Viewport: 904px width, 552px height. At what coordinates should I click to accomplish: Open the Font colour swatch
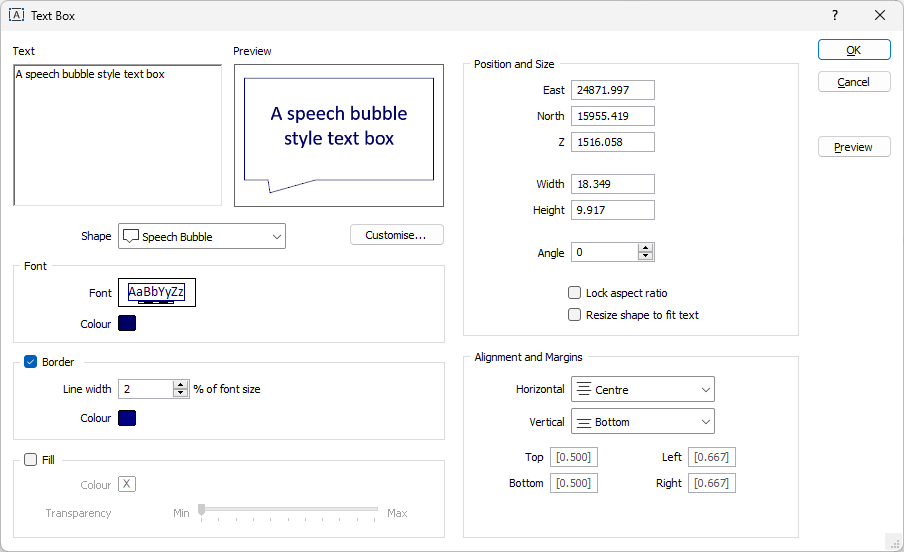(127, 323)
